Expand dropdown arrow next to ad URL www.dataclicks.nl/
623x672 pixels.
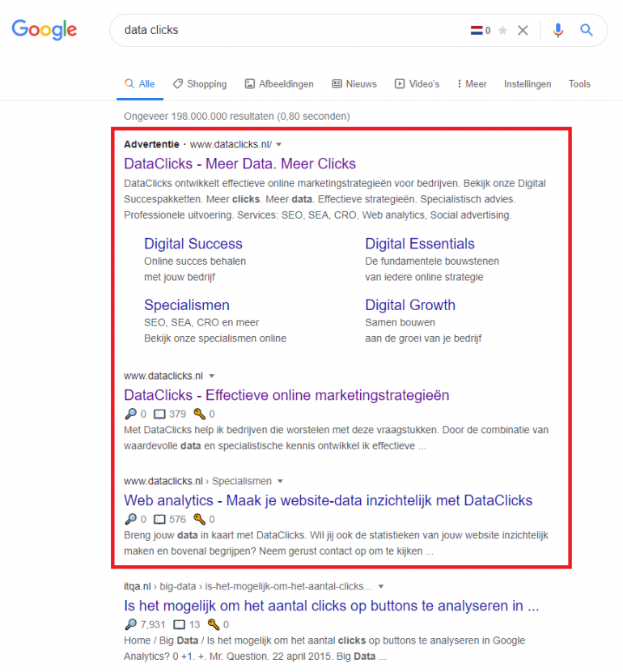coord(279,144)
